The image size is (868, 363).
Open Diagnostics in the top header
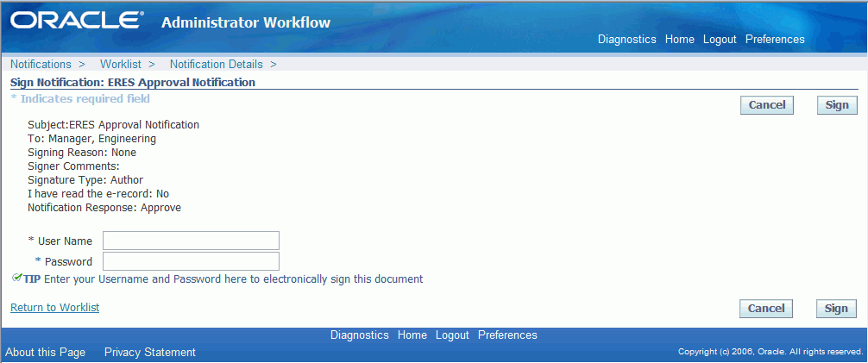[626, 40]
